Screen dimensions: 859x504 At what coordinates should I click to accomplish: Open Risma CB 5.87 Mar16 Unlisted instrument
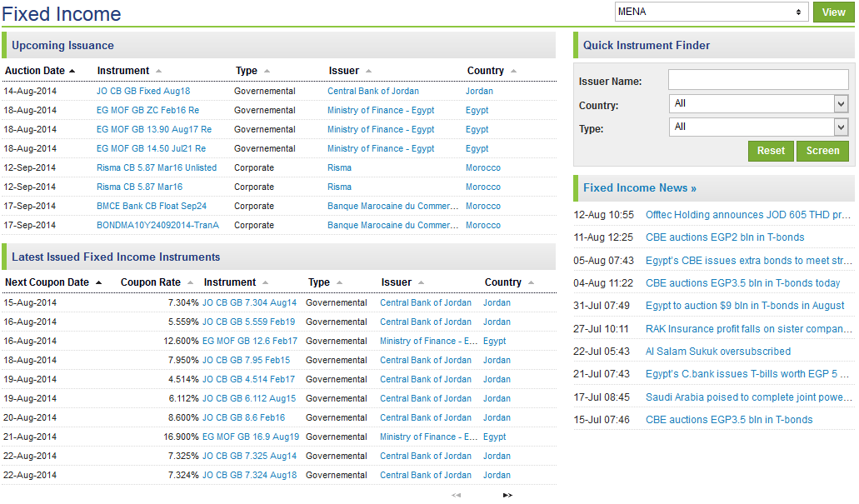(157, 167)
